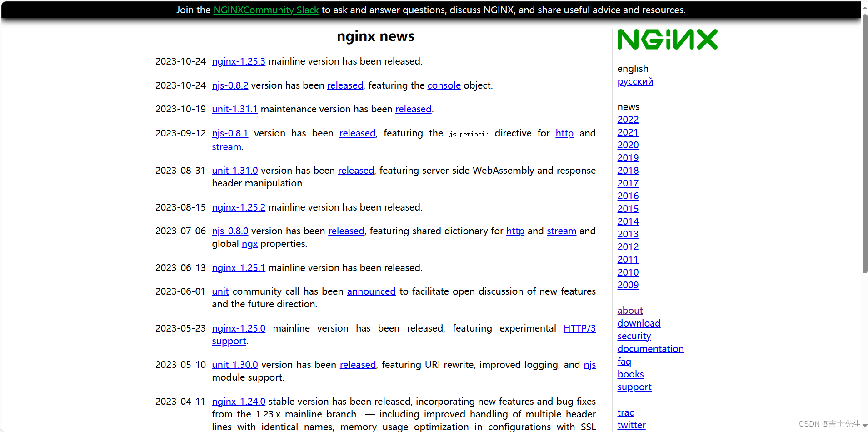Viewport: 868px width, 432px height.
Task: Open the 2019 news archive
Action: [x=628, y=158]
